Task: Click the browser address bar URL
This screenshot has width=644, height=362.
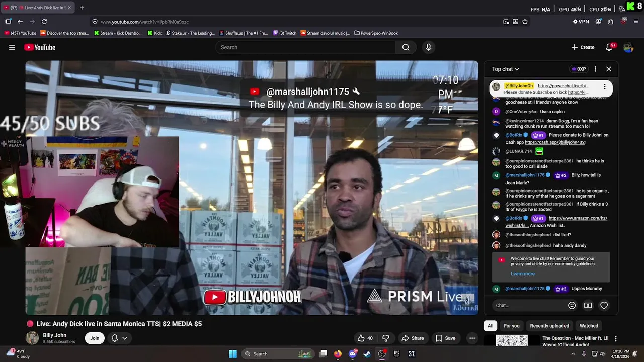Action: pyautogui.click(x=144, y=22)
